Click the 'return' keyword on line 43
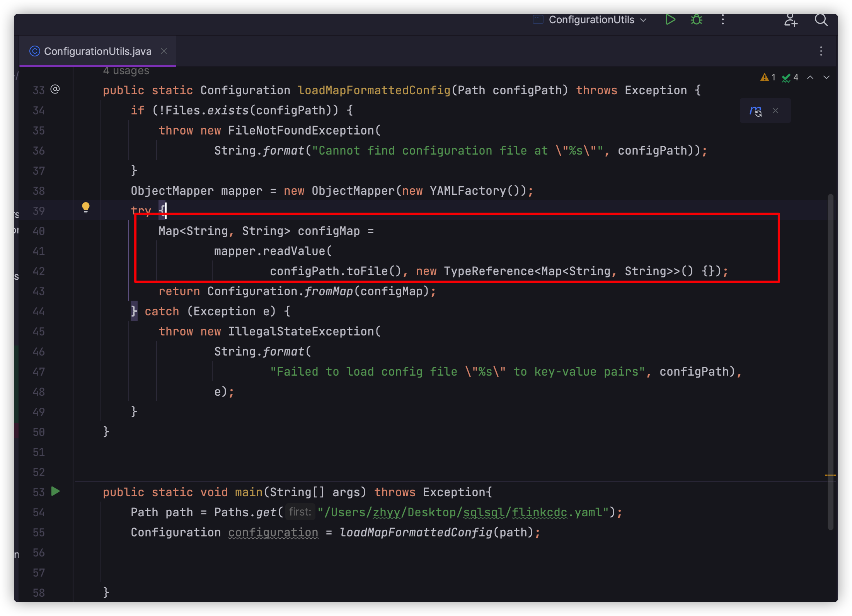 click(x=179, y=291)
